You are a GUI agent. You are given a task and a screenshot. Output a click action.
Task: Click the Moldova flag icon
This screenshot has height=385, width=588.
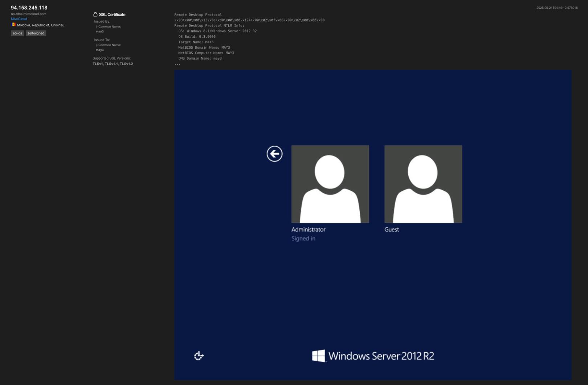(13, 25)
